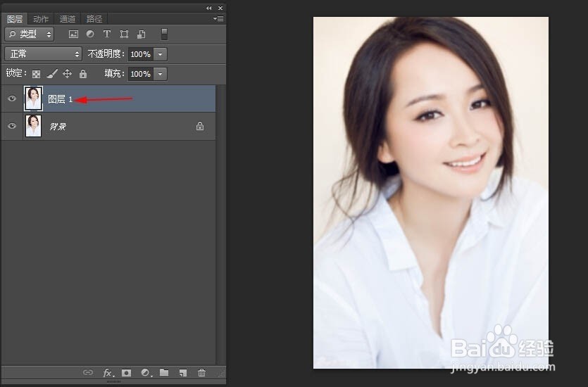
Task: Select the 背景 layer name
Action: pos(58,127)
